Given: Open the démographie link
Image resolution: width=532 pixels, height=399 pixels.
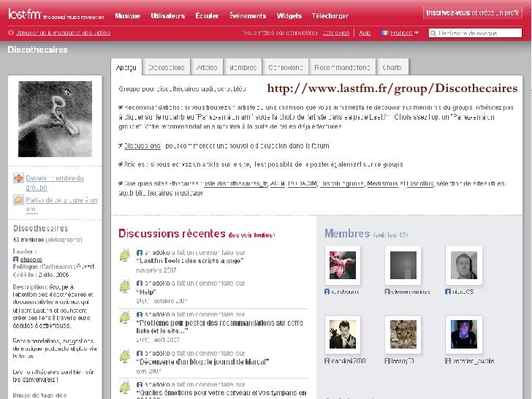Looking at the screenshot, I should tap(64, 240).
